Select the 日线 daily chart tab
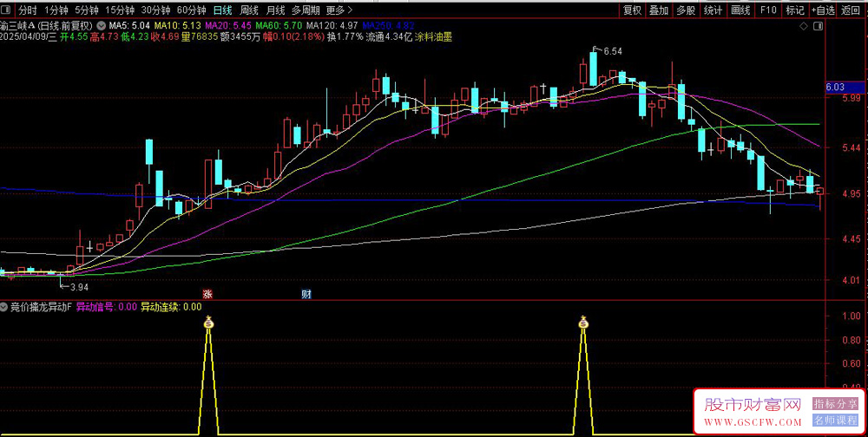This screenshot has width=868, height=437. tap(223, 10)
